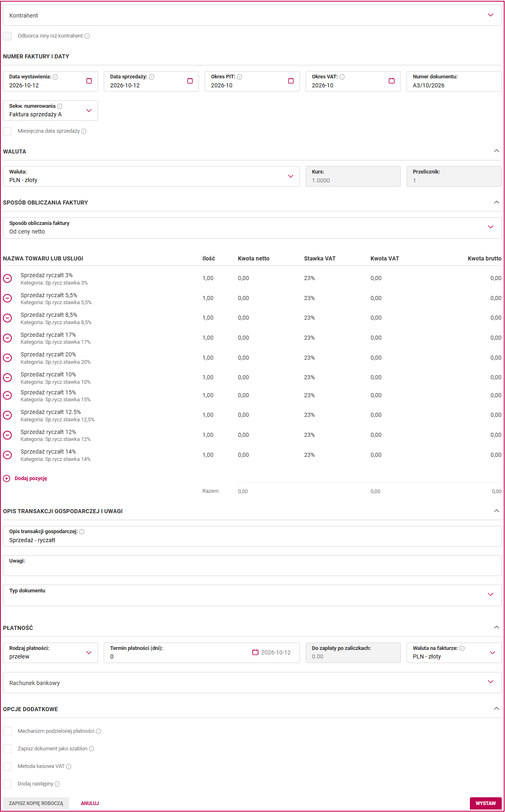Screen dimensions: 505x812
Task: Open the Okres VAT calendar picker
Action: pos(392,81)
